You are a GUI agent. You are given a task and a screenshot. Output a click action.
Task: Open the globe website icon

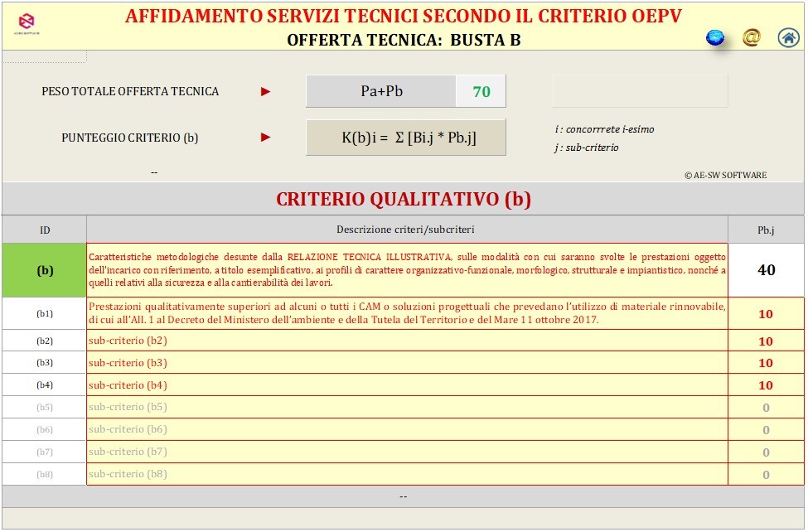pyautogui.click(x=714, y=37)
